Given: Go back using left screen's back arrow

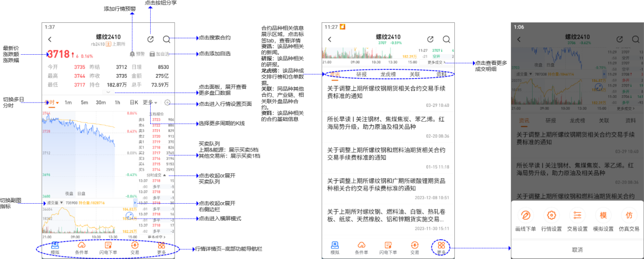Looking at the screenshot, I should (50, 39).
